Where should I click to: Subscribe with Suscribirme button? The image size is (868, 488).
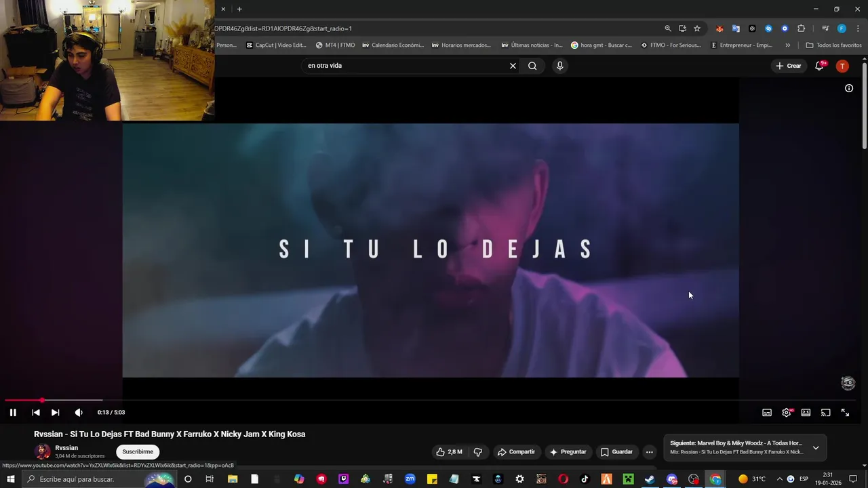click(138, 452)
